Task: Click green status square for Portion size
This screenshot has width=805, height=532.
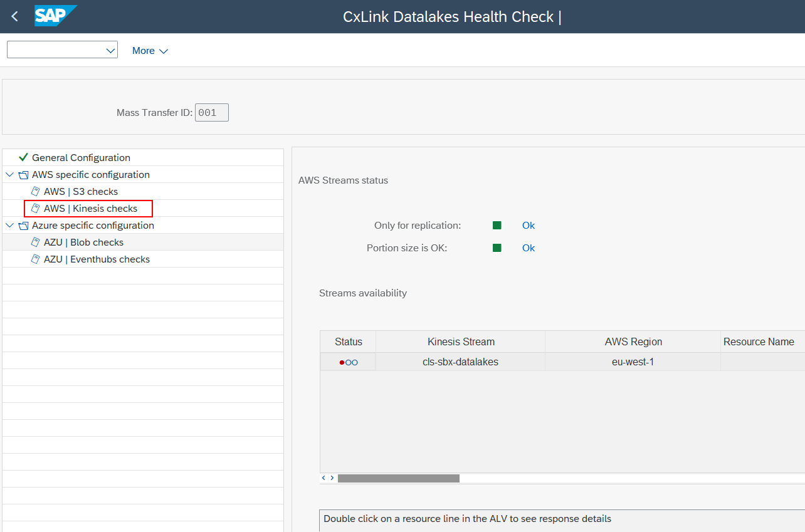Action: tap(497, 248)
